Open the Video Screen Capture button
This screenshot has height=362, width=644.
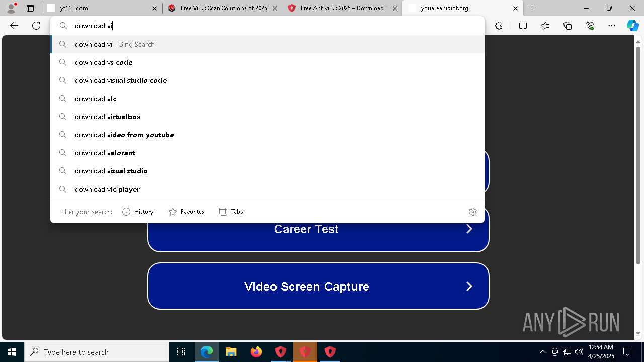(x=318, y=286)
